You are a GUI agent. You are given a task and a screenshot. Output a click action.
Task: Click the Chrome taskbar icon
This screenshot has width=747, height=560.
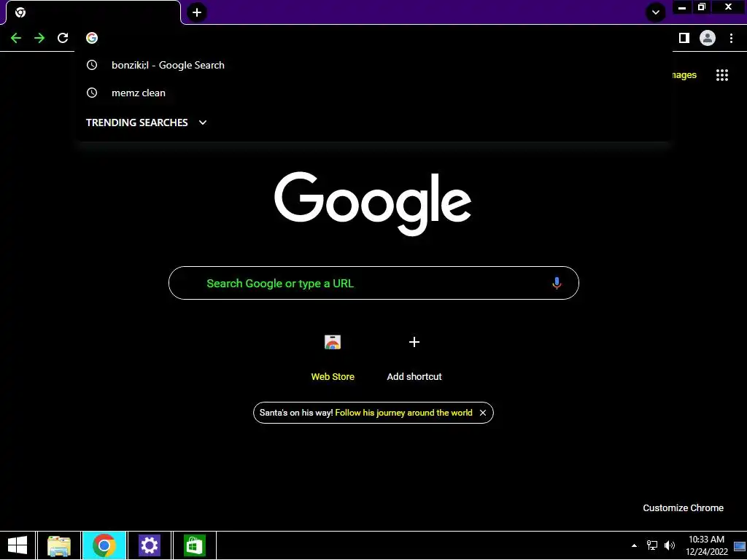point(104,545)
